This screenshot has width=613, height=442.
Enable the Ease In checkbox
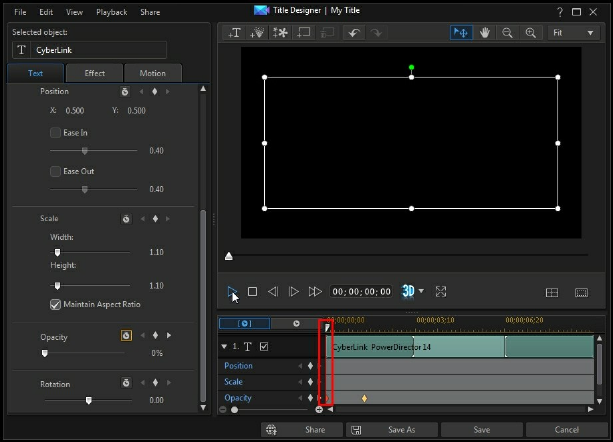(56, 132)
